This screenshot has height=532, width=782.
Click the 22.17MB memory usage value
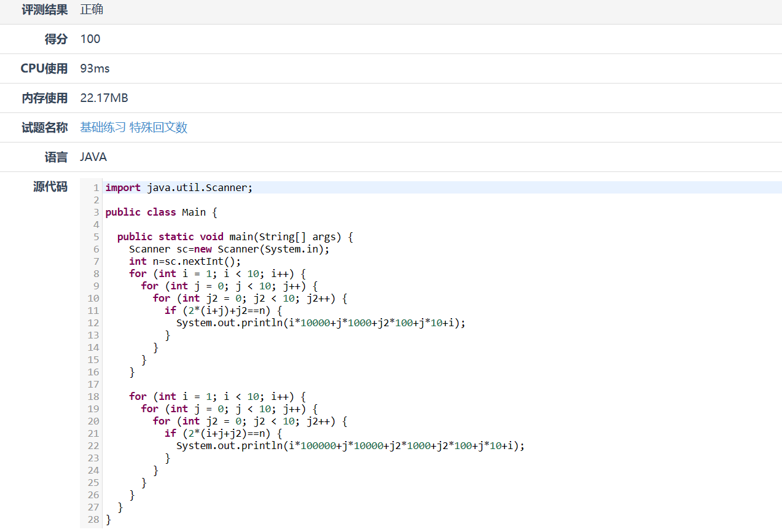pyautogui.click(x=104, y=98)
